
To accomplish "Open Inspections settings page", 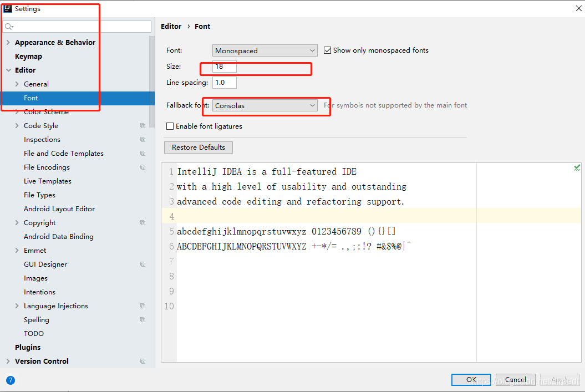I will point(42,140).
